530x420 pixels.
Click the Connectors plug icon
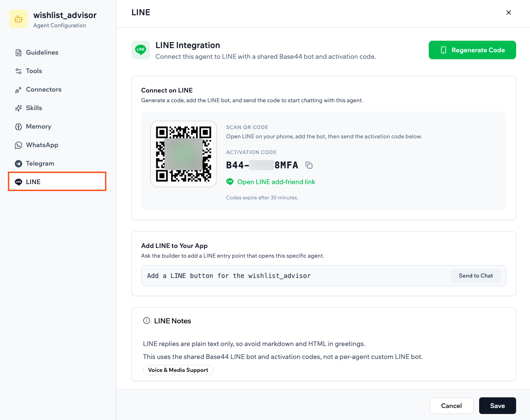pyautogui.click(x=18, y=90)
